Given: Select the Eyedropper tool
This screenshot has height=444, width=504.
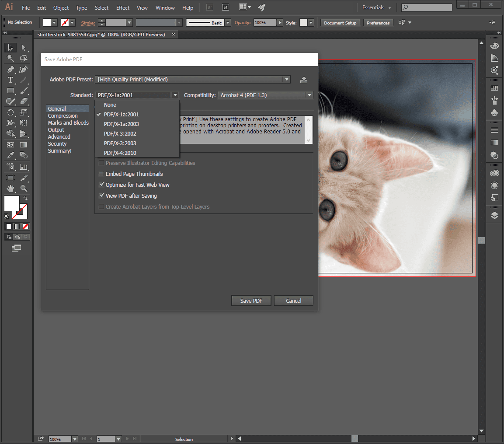Looking at the screenshot, I should tap(10, 155).
